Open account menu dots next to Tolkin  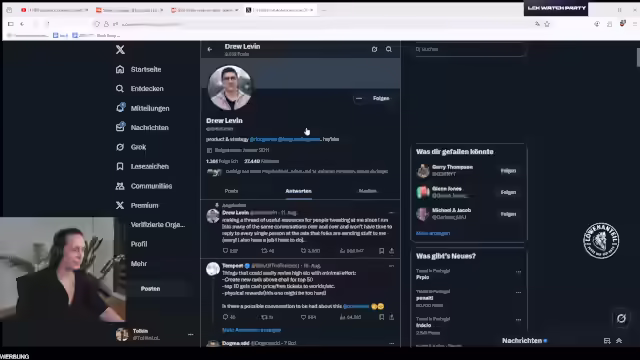click(x=190, y=334)
